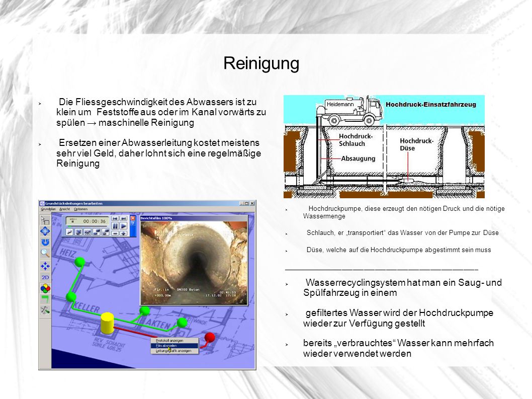Select the yellow cylinder shaft node

pos(107,322)
